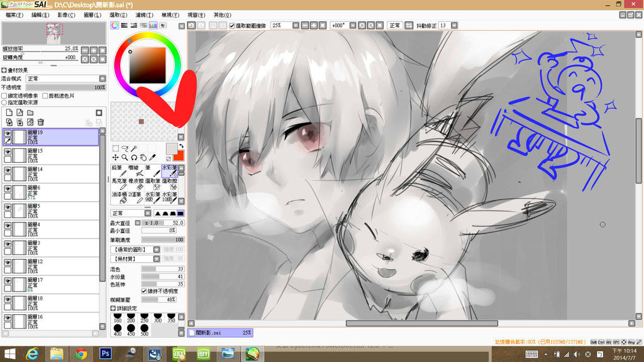Select 指定選取來源 selection source option
The height and width of the screenshot is (362, 644).
click(4, 102)
